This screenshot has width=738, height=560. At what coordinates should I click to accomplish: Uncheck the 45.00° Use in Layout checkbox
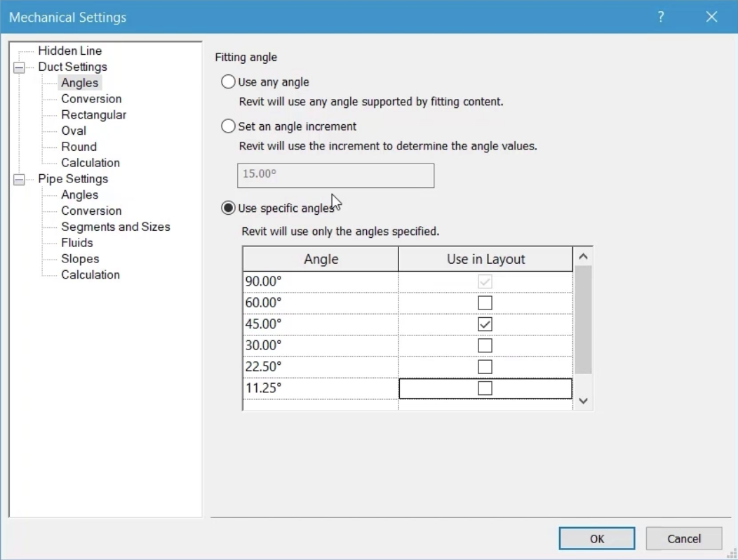[x=485, y=324]
